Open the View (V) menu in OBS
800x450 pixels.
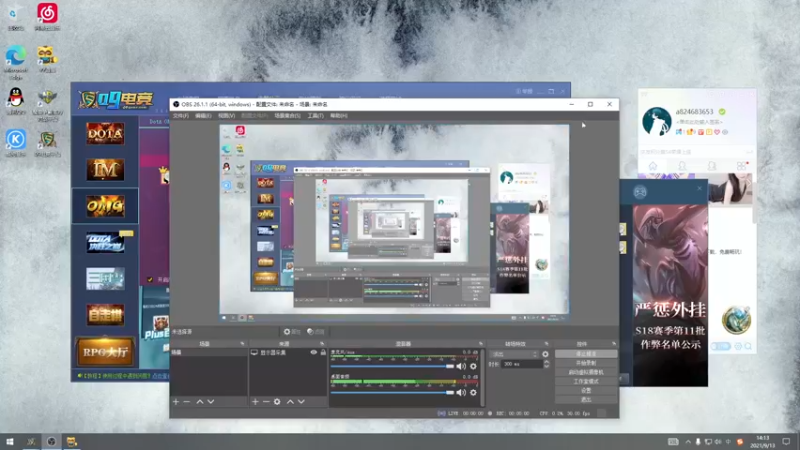tap(227, 116)
